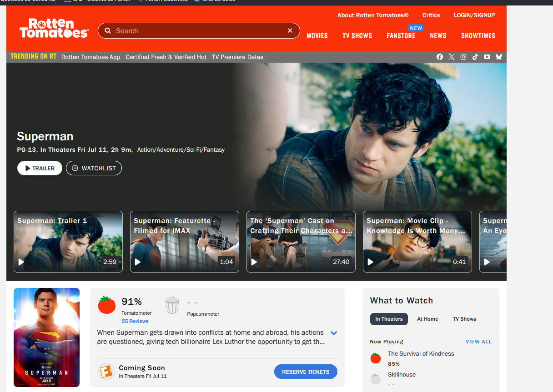The width and height of the screenshot is (553, 392).
Task: Add Superman to WATCHLIST
Action: [x=94, y=168]
